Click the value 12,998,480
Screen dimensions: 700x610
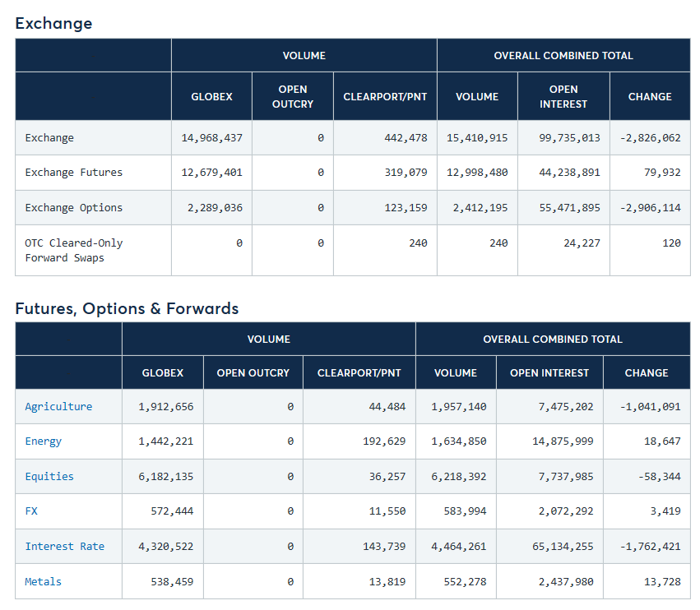pos(477,173)
